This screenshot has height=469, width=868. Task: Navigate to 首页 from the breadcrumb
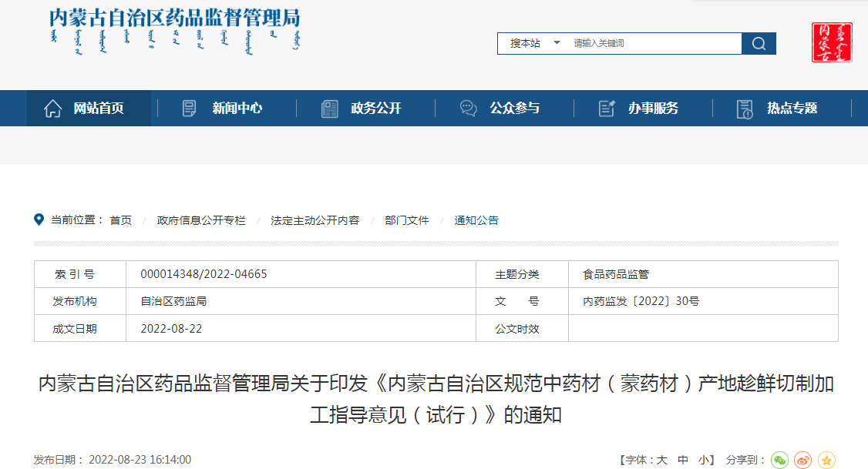coord(125,220)
